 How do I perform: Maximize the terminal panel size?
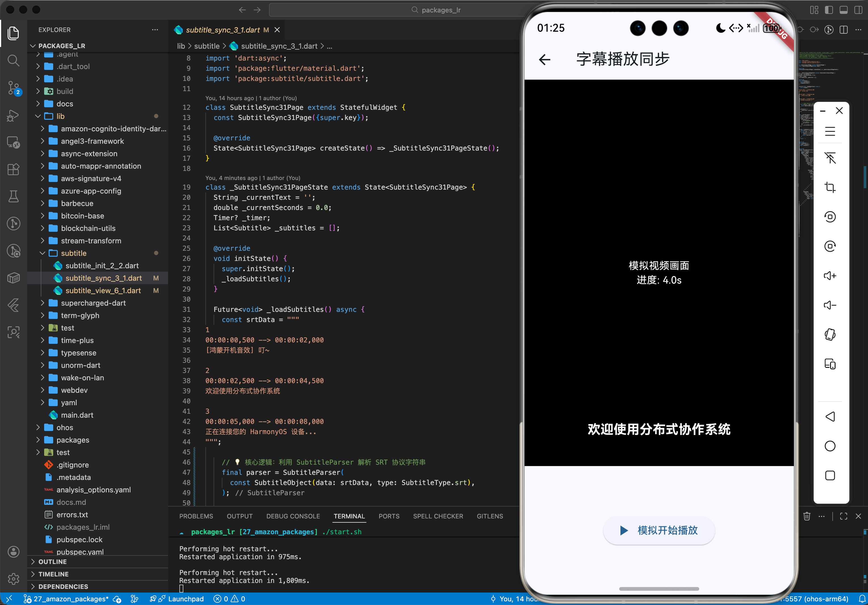coord(843,516)
